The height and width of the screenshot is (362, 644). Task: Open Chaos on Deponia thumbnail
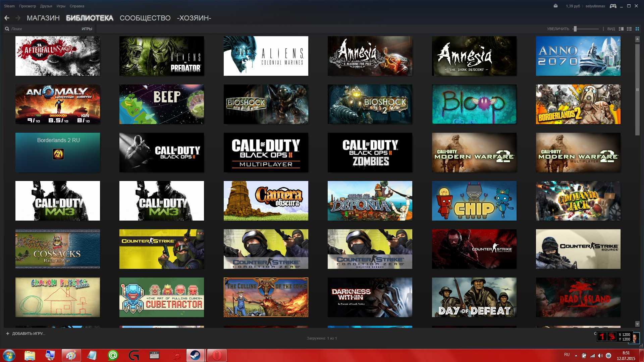[x=370, y=201]
